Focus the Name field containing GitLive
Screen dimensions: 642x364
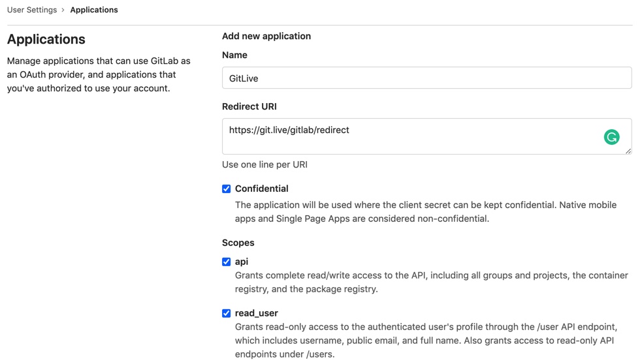426,78
